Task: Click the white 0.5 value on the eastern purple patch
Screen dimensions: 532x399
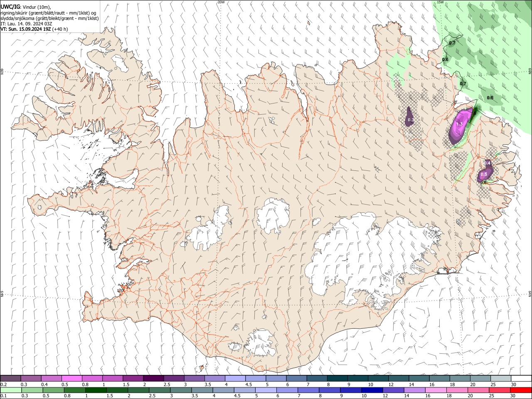Action: pyautogui.click(x=484, y=175)
